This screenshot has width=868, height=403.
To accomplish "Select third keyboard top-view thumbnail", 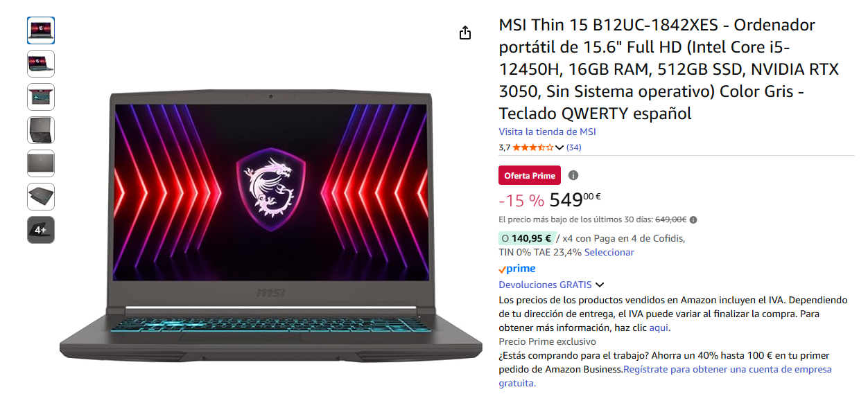I will [x=41, y=97].
